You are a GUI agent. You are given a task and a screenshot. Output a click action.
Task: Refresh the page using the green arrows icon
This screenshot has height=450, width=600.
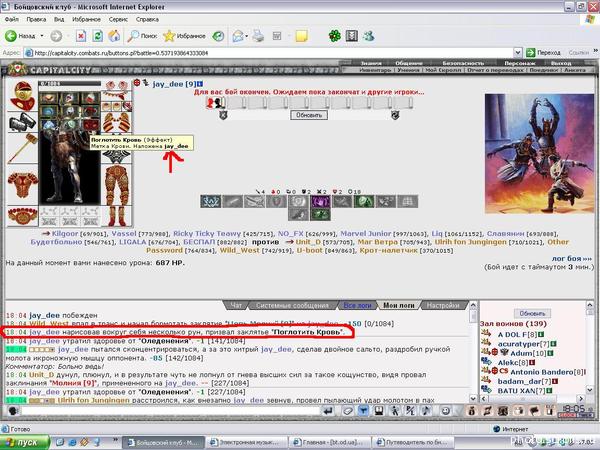98,36
